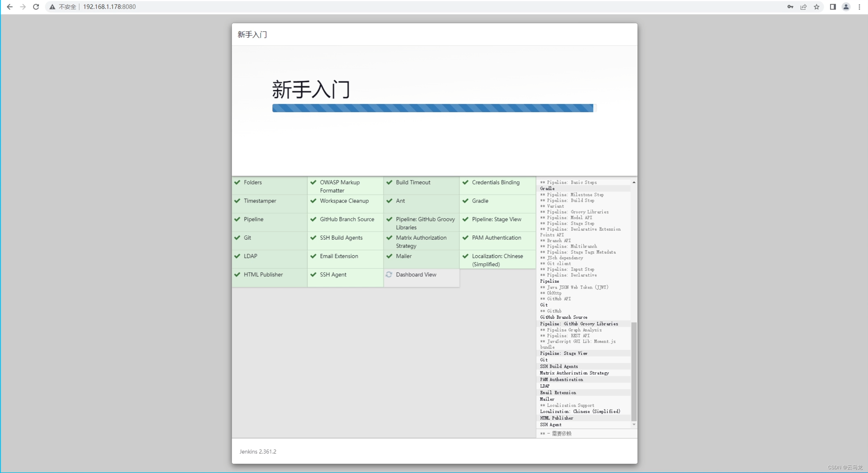Click the not-secure warning triangle icon
Screen dimensions: 868x473
tap(52, 7)
